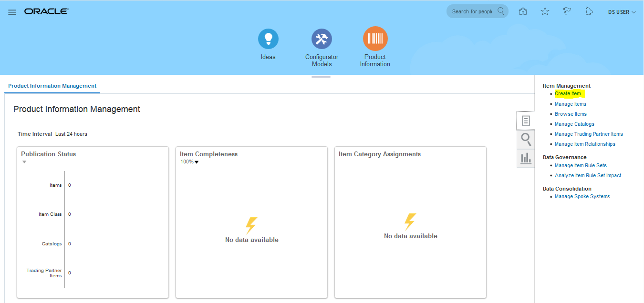644x303 pixels.
Task: Open the Manage Trading Partner Items link
Action: pyautogui.click(x=589, y=134)
